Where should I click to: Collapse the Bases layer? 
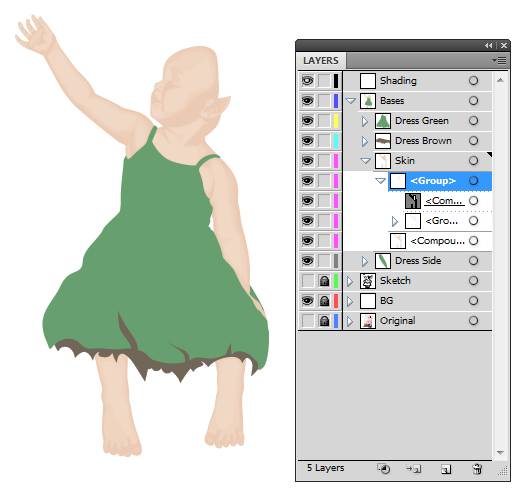point(350,101)
